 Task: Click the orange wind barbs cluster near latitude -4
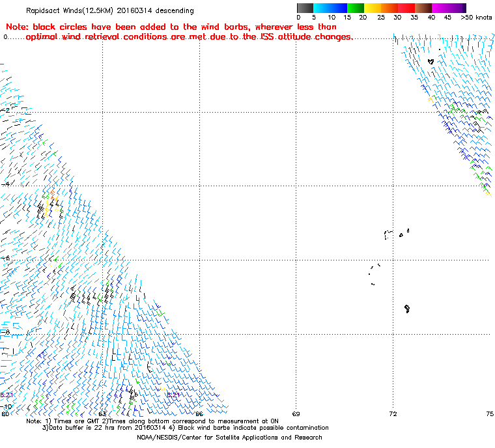(x=53, y=193)
